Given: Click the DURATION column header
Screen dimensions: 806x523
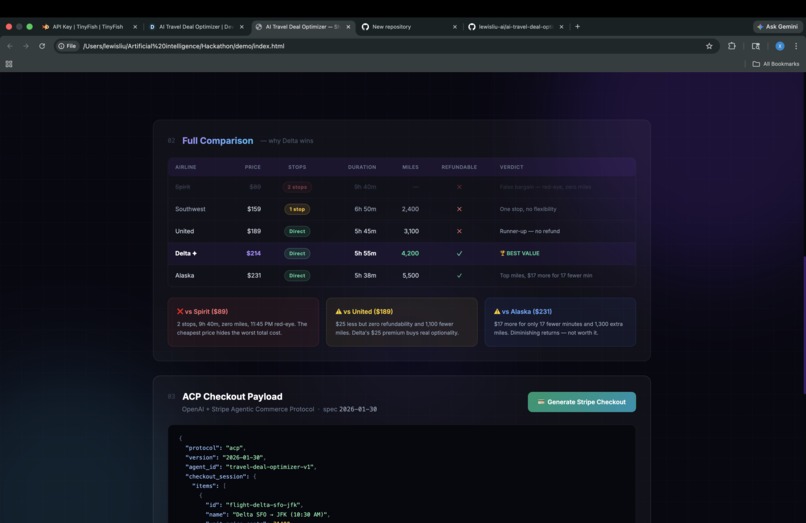Looking at the screenshot, I should click(362, 167).
